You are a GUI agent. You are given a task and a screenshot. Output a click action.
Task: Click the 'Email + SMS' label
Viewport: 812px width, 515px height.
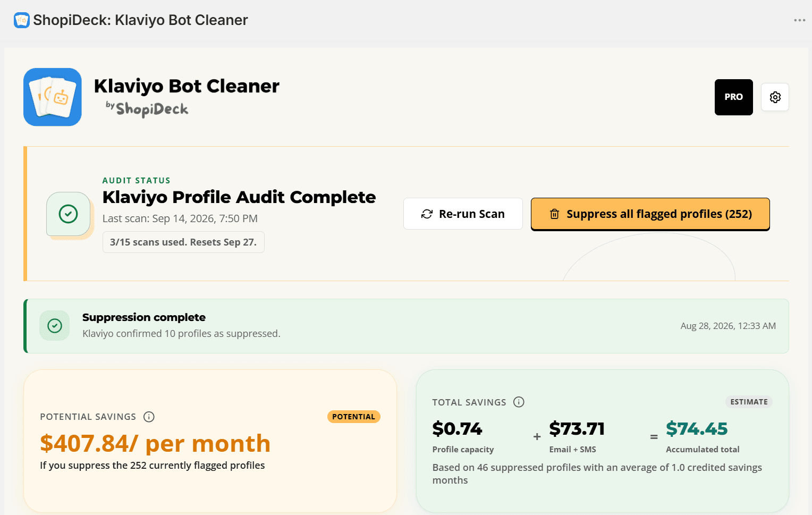(x=573, y=450)
